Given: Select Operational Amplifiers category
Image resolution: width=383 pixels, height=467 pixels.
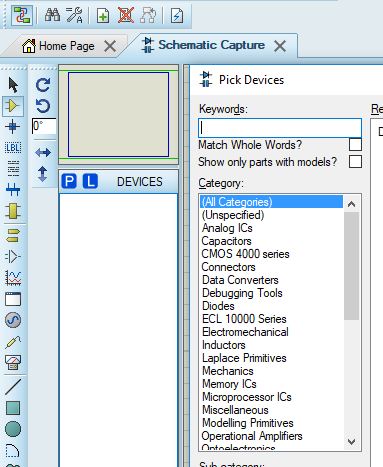Looking at the screenshot, I should click(271, 436).
